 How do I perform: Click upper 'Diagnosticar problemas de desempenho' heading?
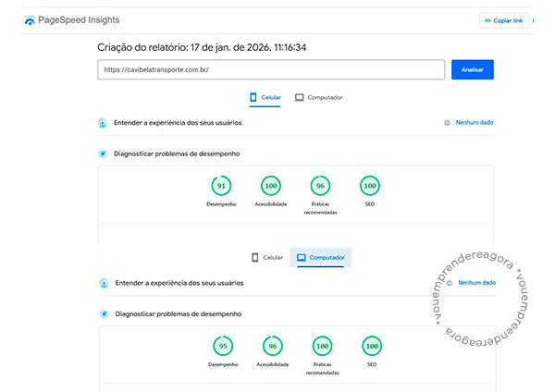(177, 153)
